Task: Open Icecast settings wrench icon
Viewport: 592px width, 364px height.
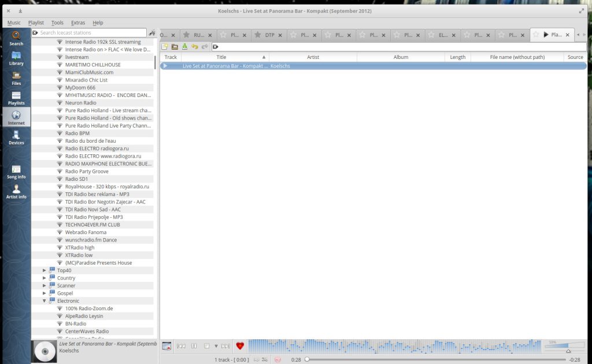Action: point(152,33)
